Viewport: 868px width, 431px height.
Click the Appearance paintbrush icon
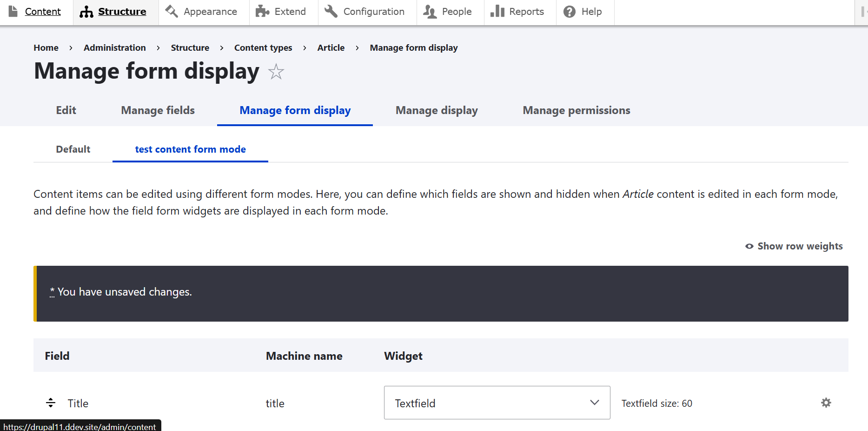tap(172, 11)
